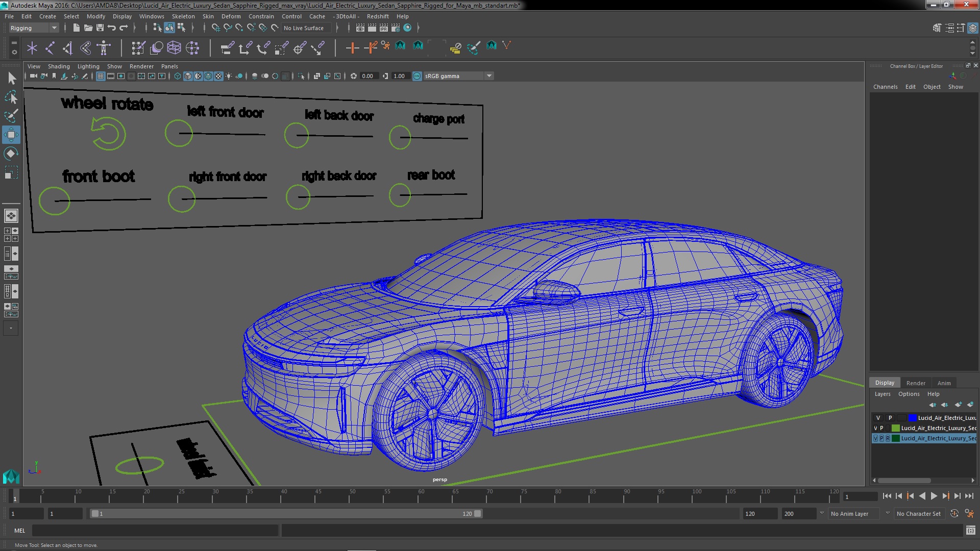Open the Redshift menu
Viewport: 980px width, 551px height.
tap(377, 16)
